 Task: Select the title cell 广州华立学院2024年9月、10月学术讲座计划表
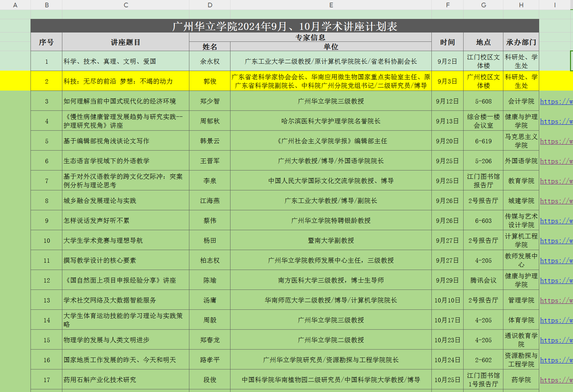285,26
